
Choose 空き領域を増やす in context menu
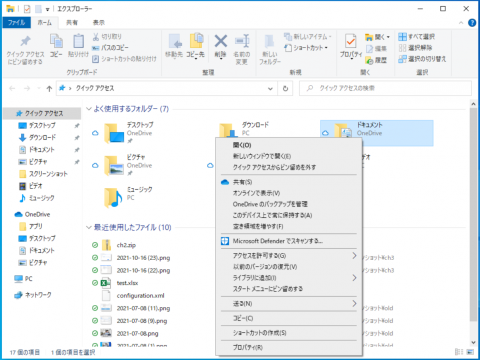(289, 226)
